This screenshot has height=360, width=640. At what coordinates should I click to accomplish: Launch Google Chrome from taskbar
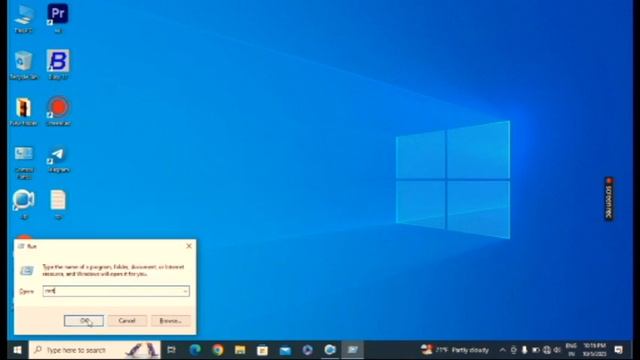coord(218,350)
